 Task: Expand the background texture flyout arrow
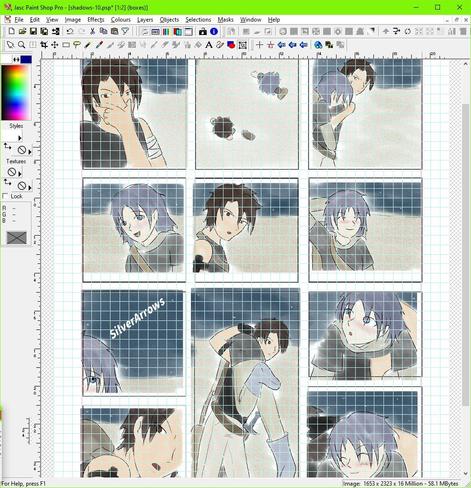(x=29, y=187)
